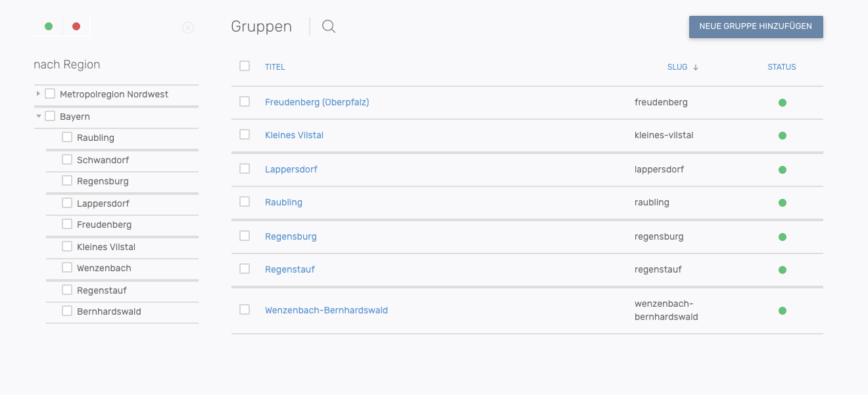Click the sort arrow beside SLUG column
This screenshot has width=868, height=395.
(696, 67)
